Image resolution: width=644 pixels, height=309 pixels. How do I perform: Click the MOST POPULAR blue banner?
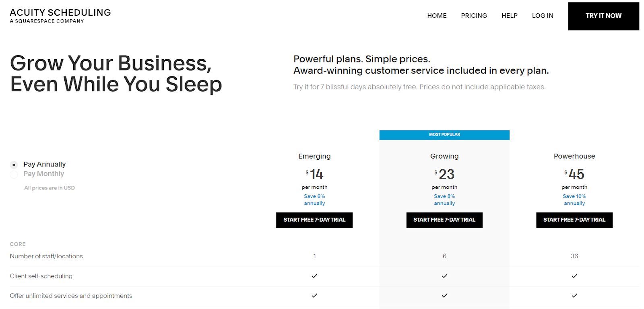coord(444,135)
